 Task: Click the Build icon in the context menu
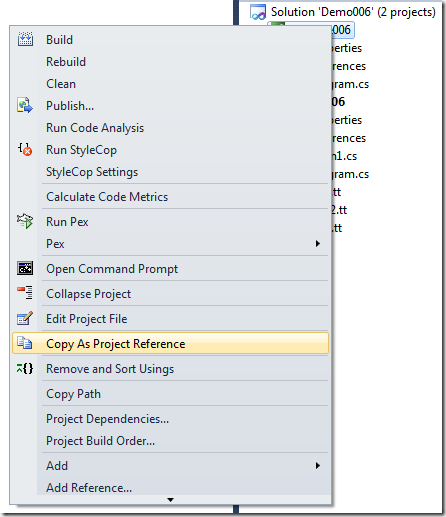25,40
